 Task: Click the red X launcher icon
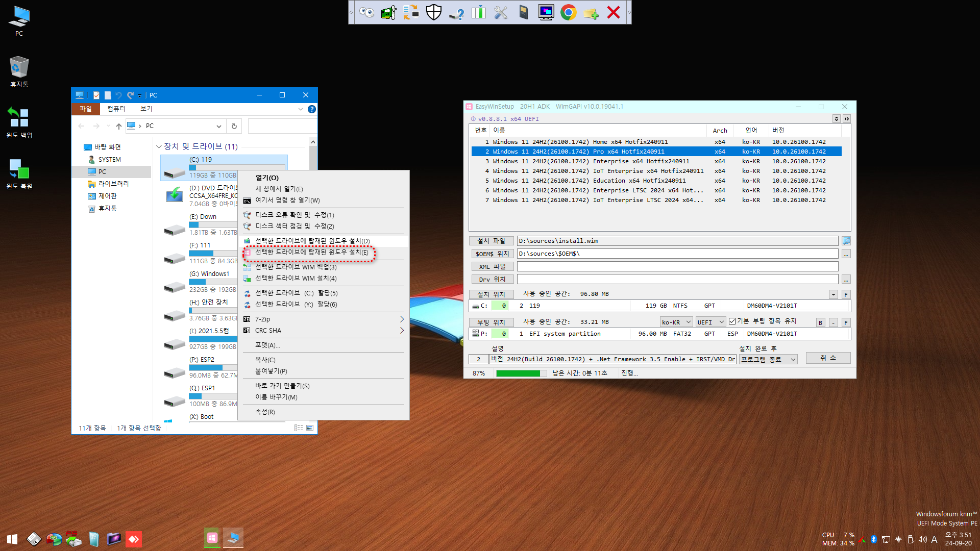[x=613, y=12]
